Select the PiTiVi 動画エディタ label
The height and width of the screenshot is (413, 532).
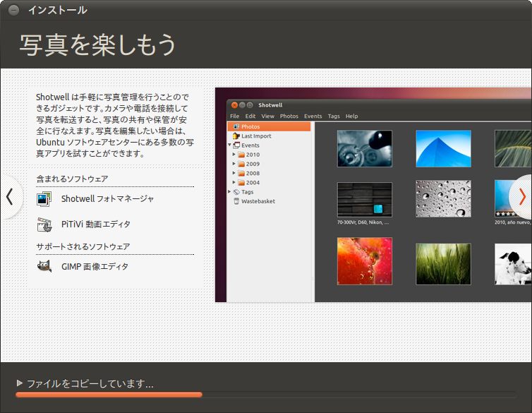pyautogui.click(x=96, y=225)
